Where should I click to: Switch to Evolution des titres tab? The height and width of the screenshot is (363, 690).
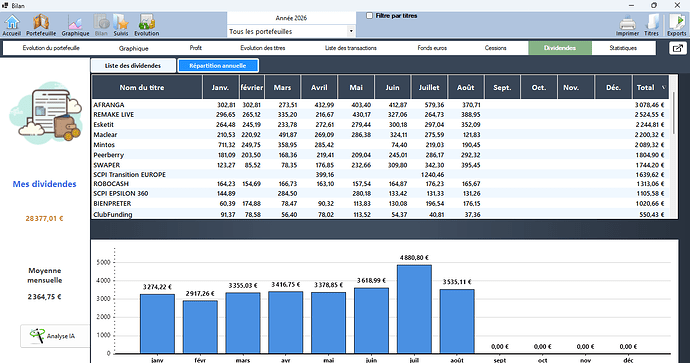pos(263,48)
